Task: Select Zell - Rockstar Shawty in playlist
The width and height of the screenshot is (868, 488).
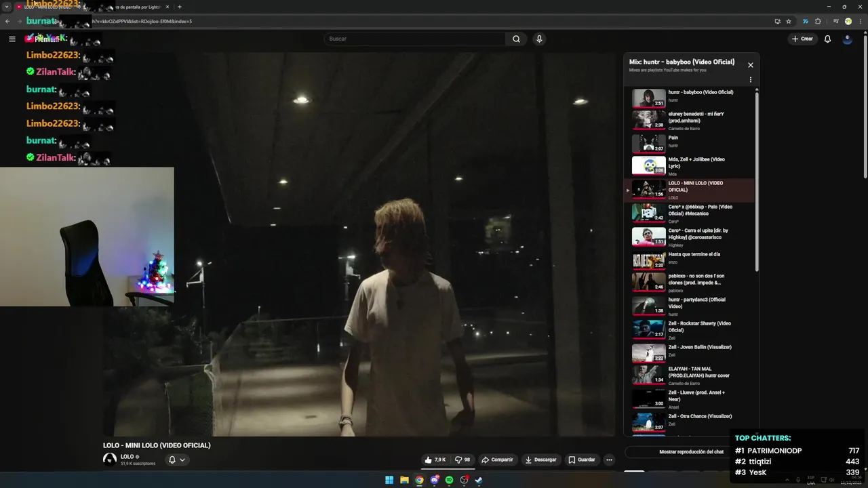Action: [x=688, y=329]
